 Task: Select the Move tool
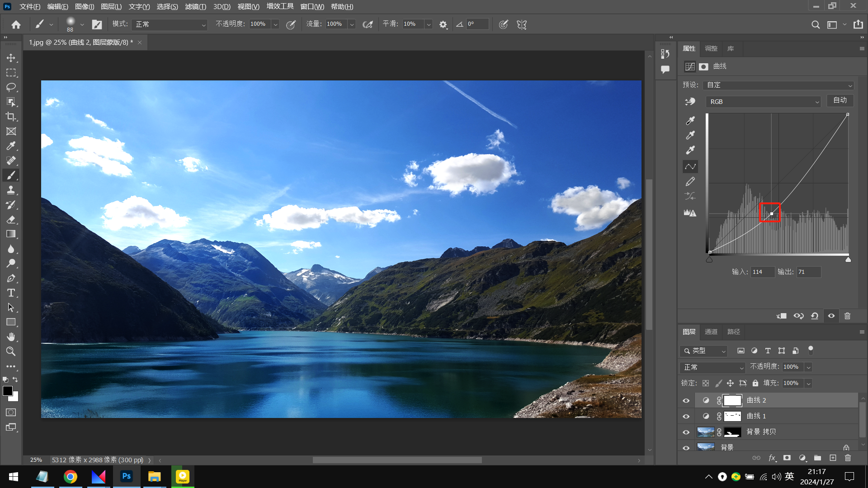pos(11,58)
